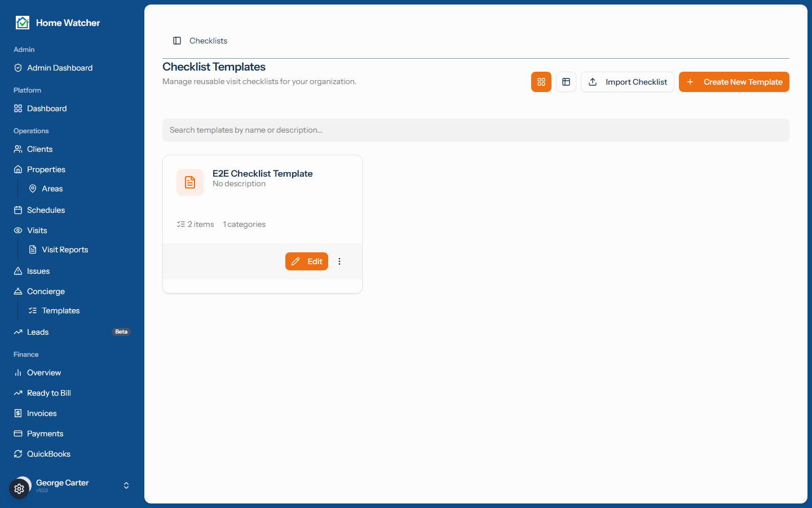
Task: Open Leads beta page
Action: [72, 332]
